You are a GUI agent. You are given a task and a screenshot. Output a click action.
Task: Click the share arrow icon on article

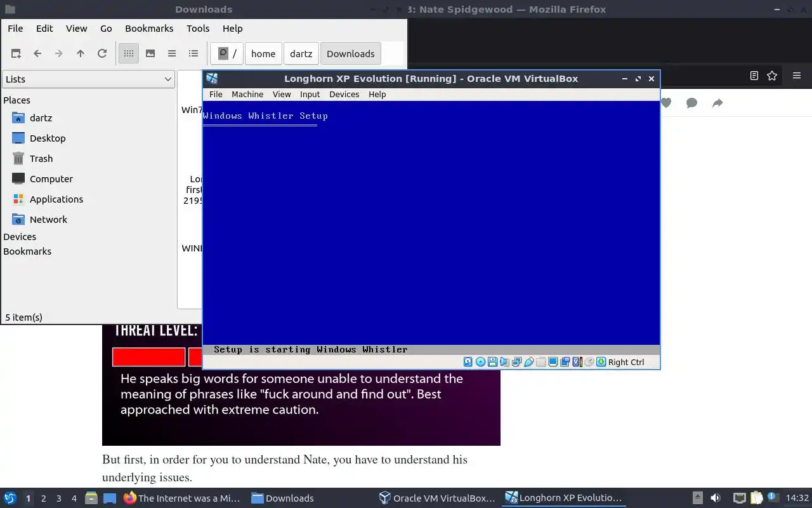pos(717,103)
